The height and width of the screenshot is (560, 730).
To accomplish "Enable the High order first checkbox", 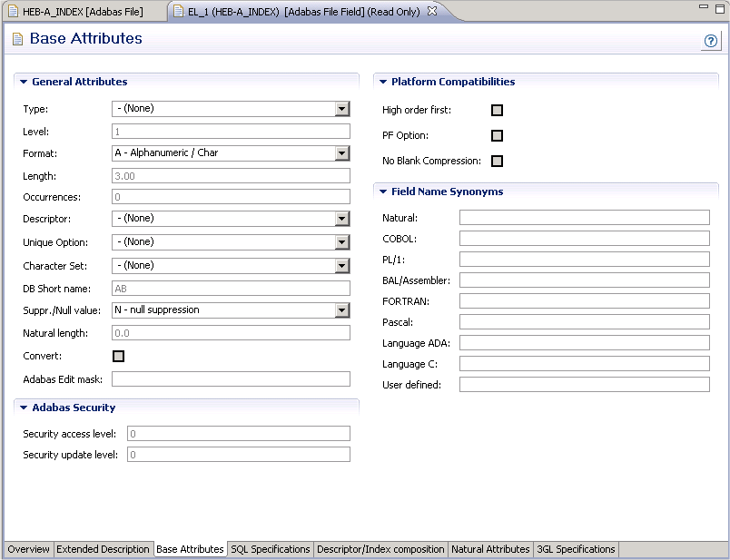I will (497, 111).
